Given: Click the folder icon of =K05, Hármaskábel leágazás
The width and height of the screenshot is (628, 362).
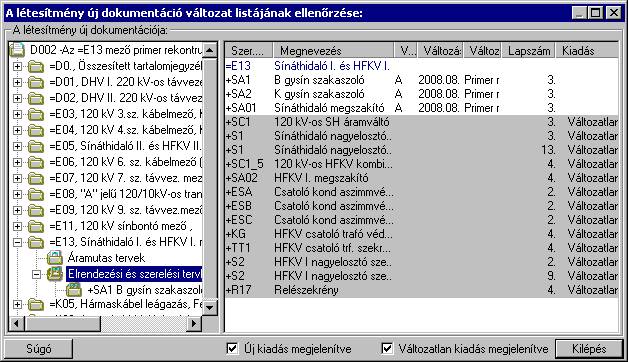Looking at the screenshot, I should coord(36,305).
